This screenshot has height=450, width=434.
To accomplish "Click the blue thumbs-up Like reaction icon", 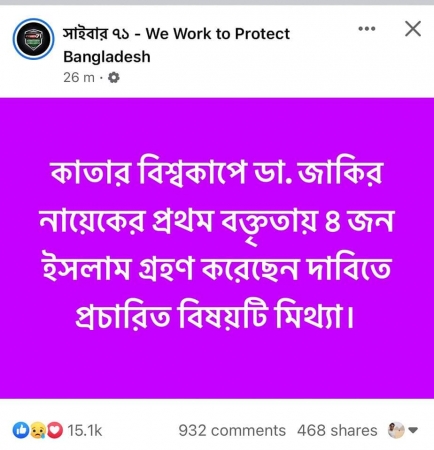I will click(21, 430).
